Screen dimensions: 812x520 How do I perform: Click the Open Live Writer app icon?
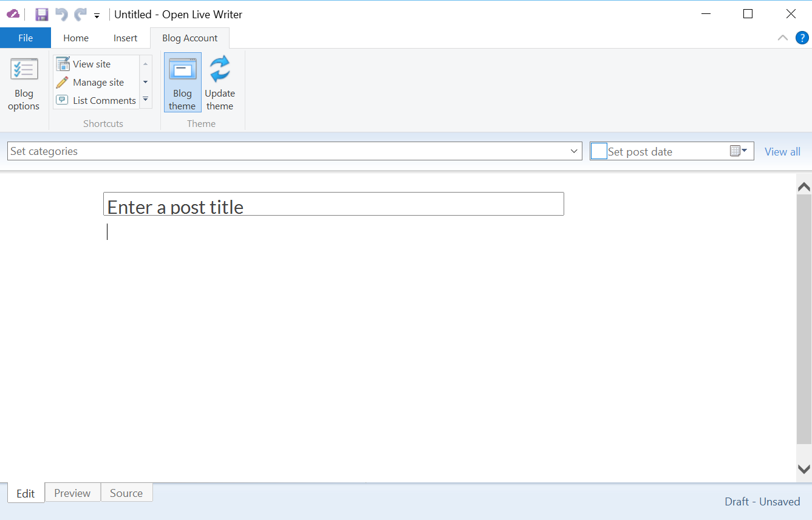(x=13, y=14)
